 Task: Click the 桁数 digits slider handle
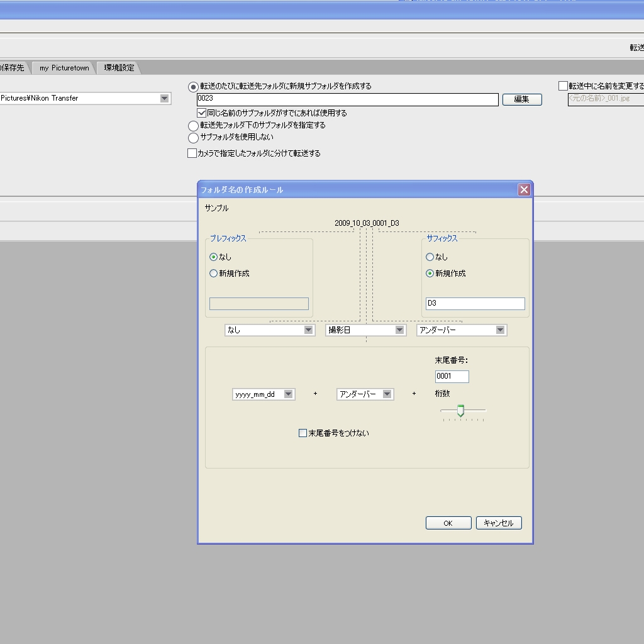(460, 411)
